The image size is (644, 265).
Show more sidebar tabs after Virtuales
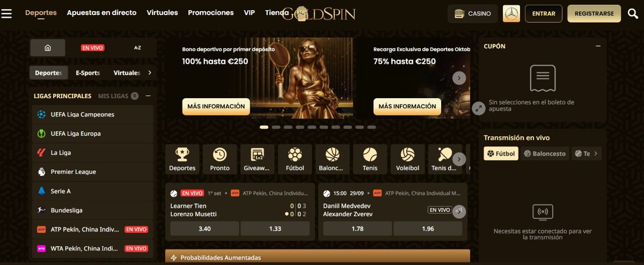pos(150,73)
